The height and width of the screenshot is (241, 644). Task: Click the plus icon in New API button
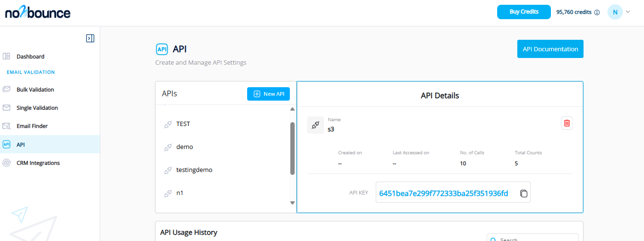coord(257,94)
